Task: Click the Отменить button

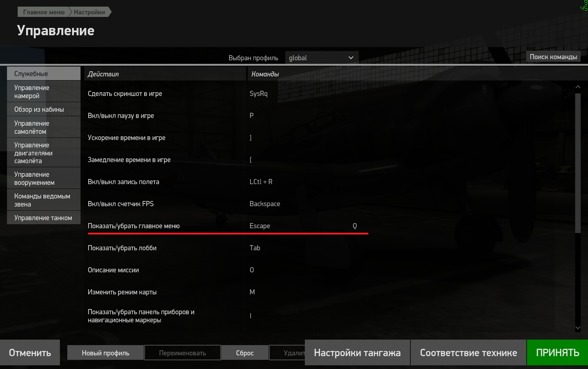Action: coord(30,352)
